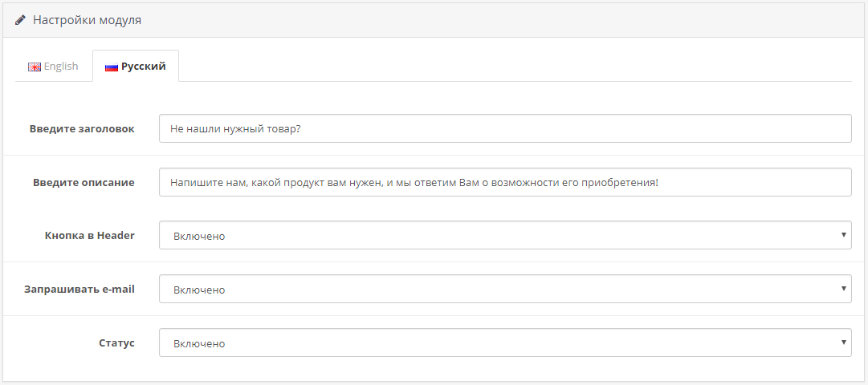Focus the Введите заголовок text field
Viewport: 868px width, 385px height.
[505, 128]
